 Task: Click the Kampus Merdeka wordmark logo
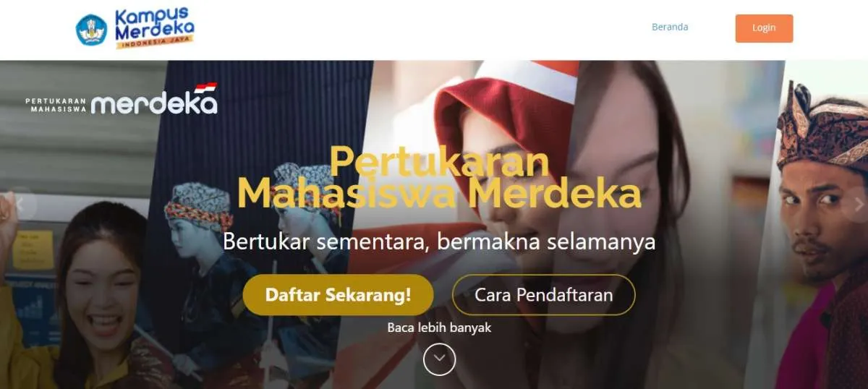154,25
